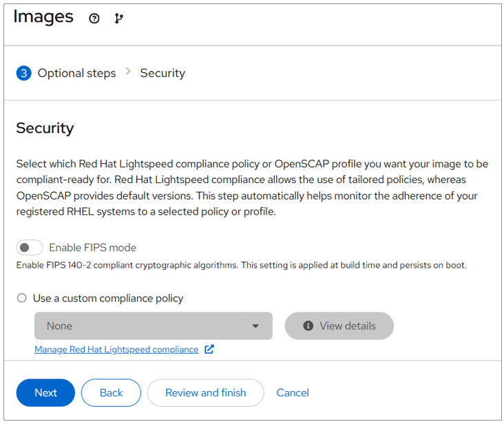504x424 pixels.
Task: Cancel the image wizard
Action: (x=293, y=392)
